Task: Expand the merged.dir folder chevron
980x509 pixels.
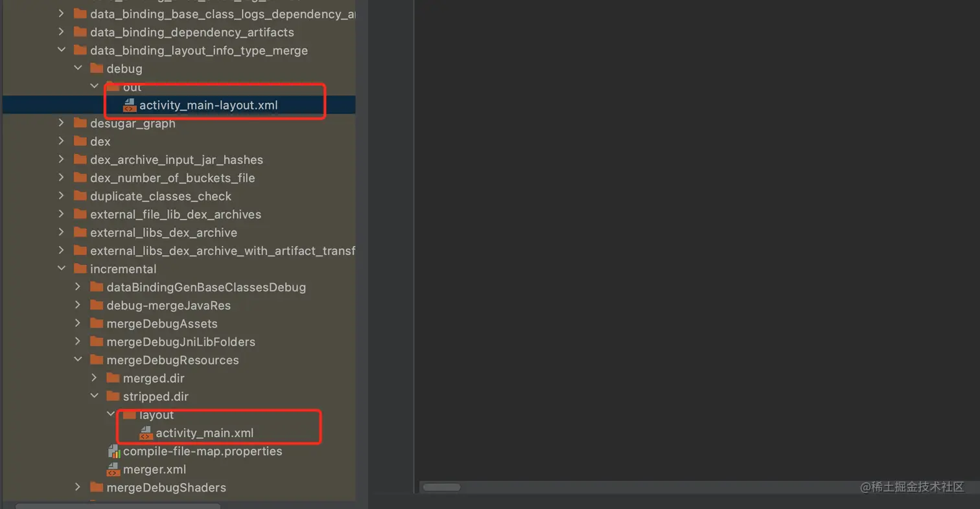Action: pyautogui.click(x=94, y=378)
